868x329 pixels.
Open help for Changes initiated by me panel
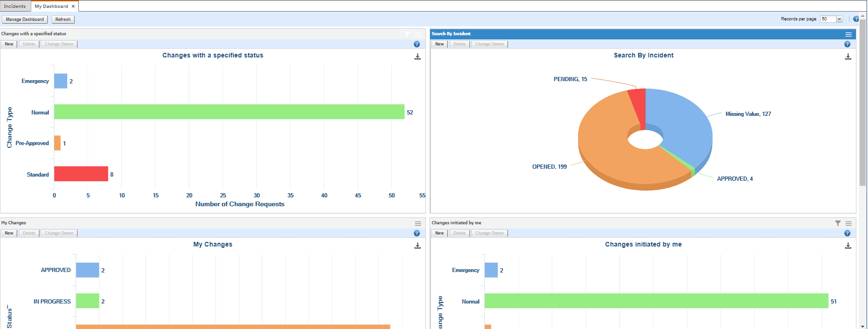[x=847, y=233]
